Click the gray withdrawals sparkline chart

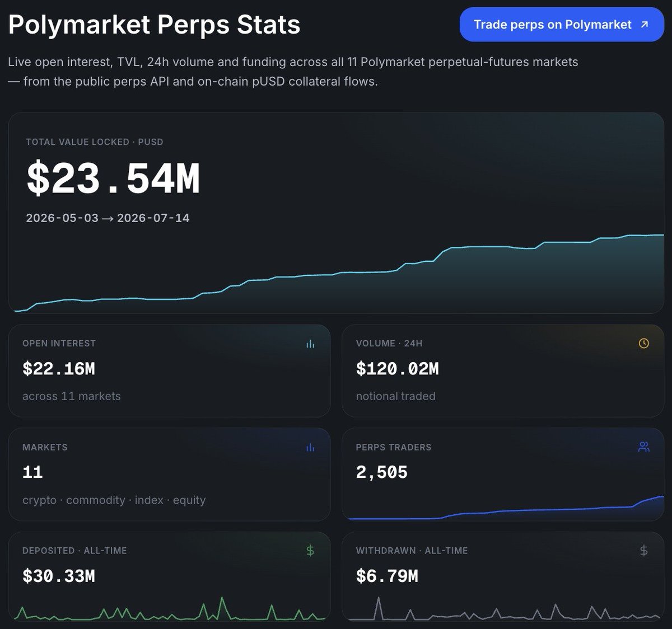[x=505, y=609]
